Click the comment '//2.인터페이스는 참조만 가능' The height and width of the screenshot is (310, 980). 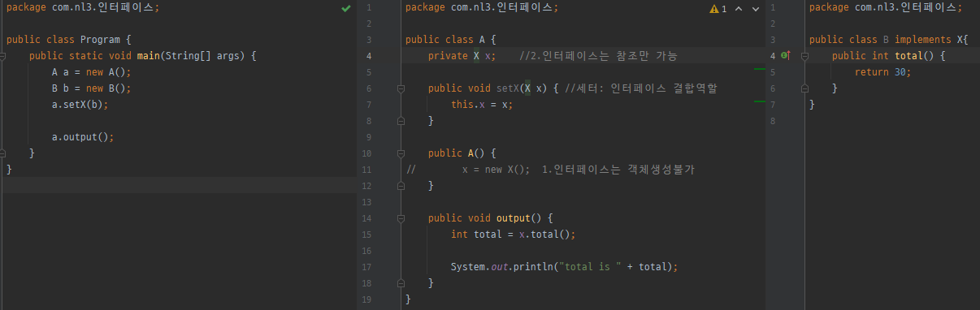(597, 56)
